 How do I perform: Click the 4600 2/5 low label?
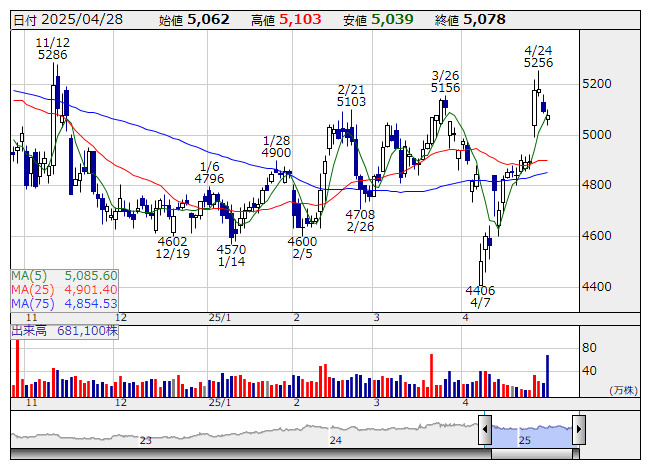coord(302,247)
